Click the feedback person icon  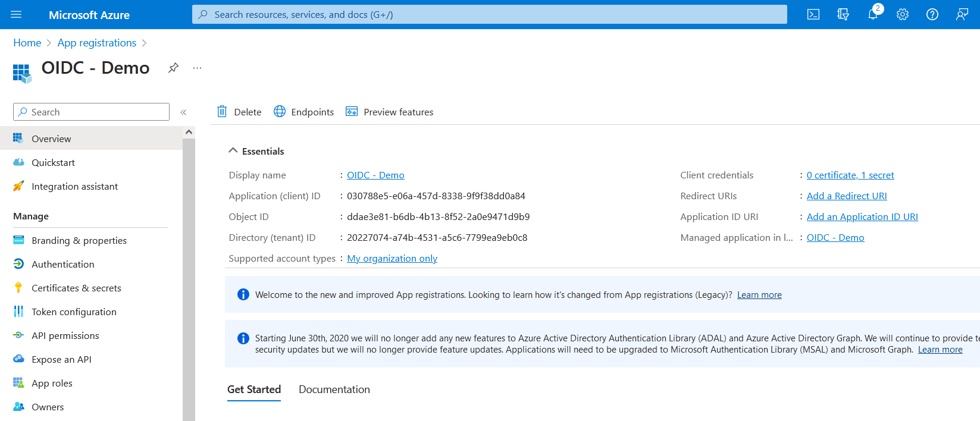(x=962, y=15)
